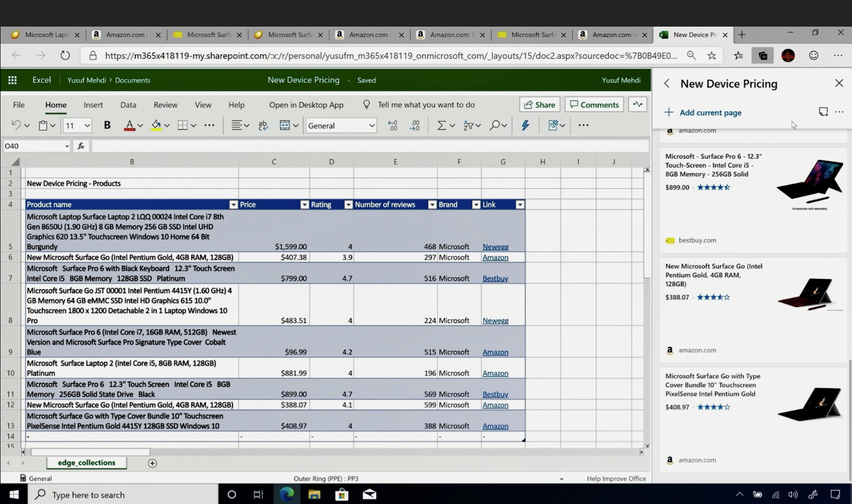Open the Number of reviews filter dropdown
This screenshot has height=504, width=852.
tap(432, 205)
